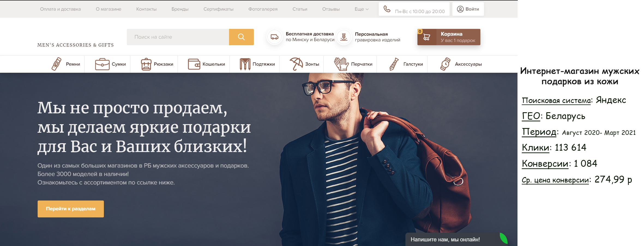Open the Отзывы menu link
Image resolution: width=644 pixels, height=246 pixels.
pyautogui.click(x=331, y=9)
